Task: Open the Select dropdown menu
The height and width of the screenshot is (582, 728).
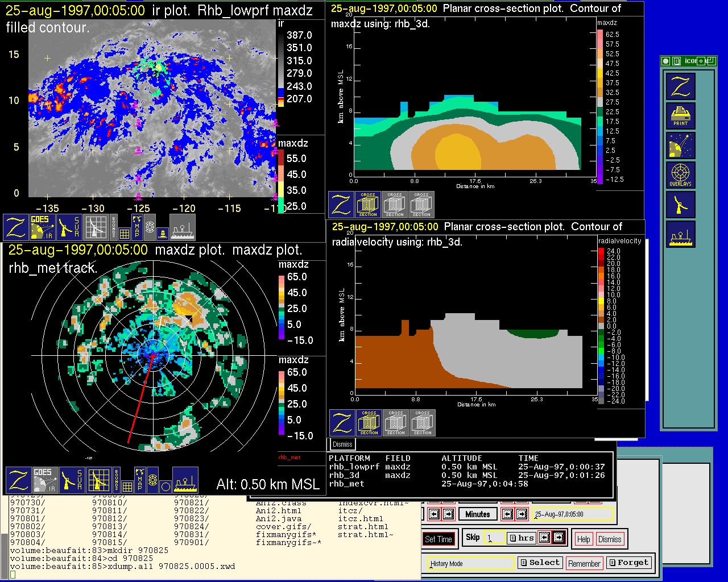Action: tap(539, 563)
